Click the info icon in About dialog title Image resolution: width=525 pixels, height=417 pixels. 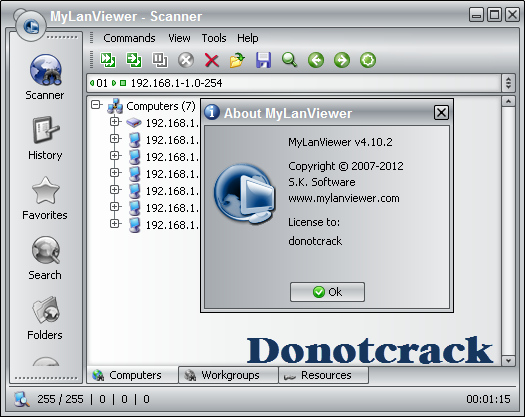point(212,112)
